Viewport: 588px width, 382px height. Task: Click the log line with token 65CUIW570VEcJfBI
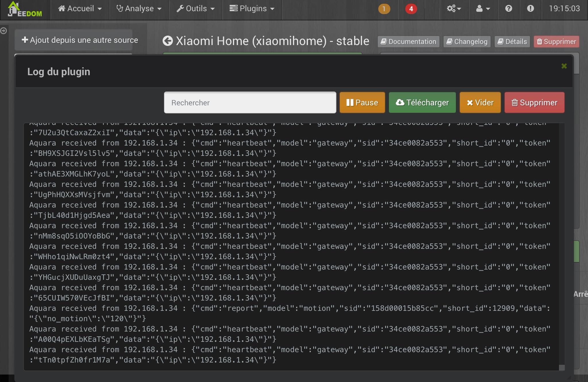coord(153,298)
